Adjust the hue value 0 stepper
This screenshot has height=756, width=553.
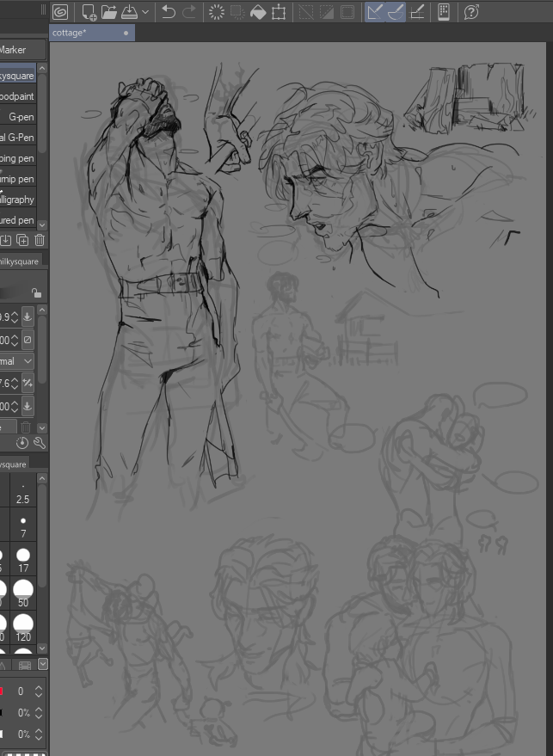point(39,691)
